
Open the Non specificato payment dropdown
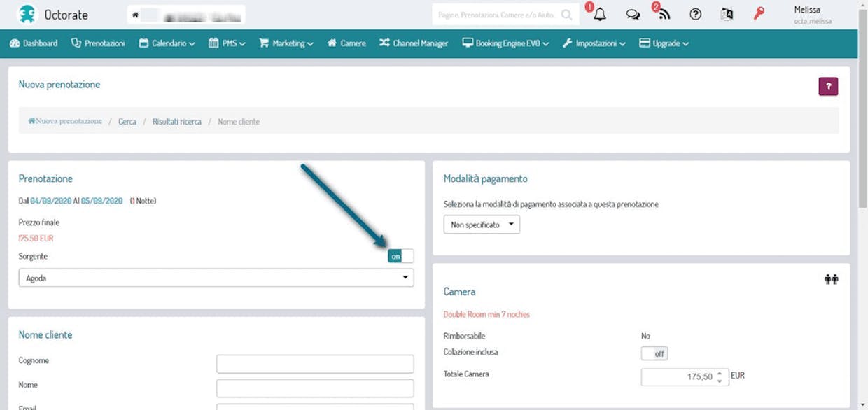coord(482,225)
